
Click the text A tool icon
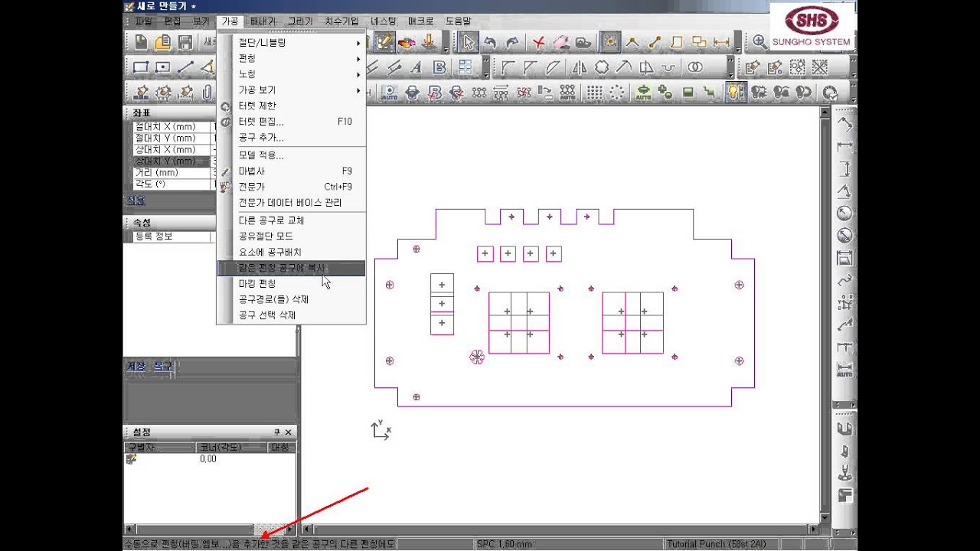416,67
